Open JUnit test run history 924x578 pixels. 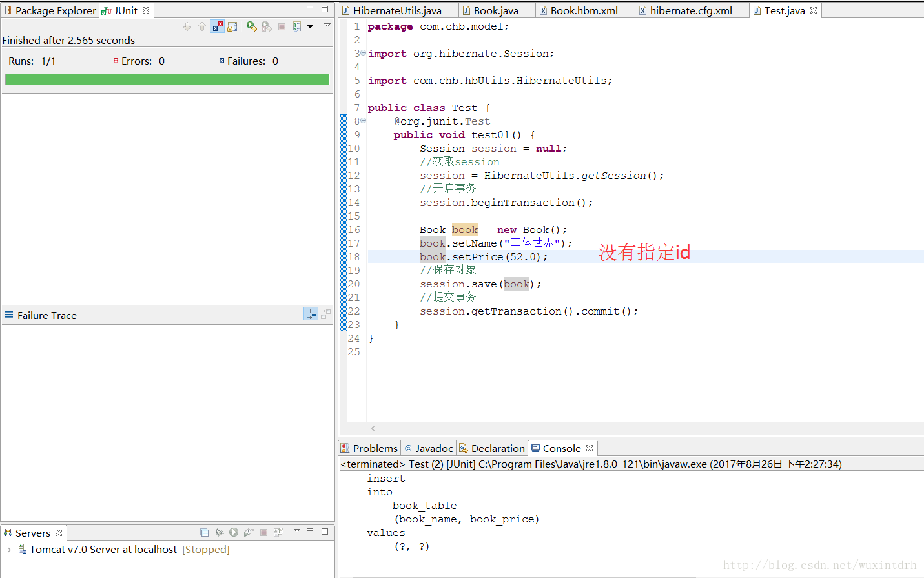[x=297, y=26]
